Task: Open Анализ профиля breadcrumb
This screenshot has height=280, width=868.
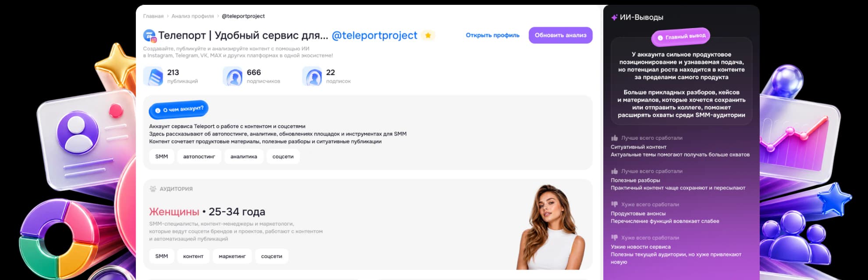Action: [x=192, y=16]
